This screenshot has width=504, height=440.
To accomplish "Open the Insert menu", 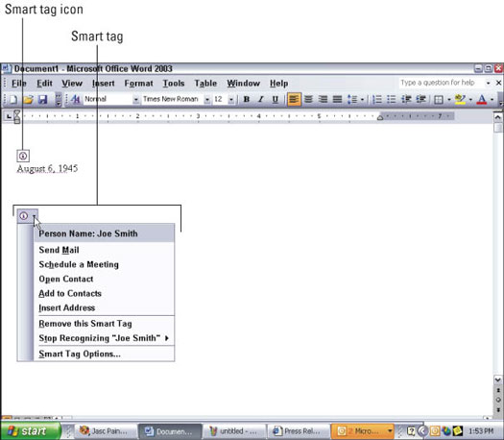I will [103, 84].
